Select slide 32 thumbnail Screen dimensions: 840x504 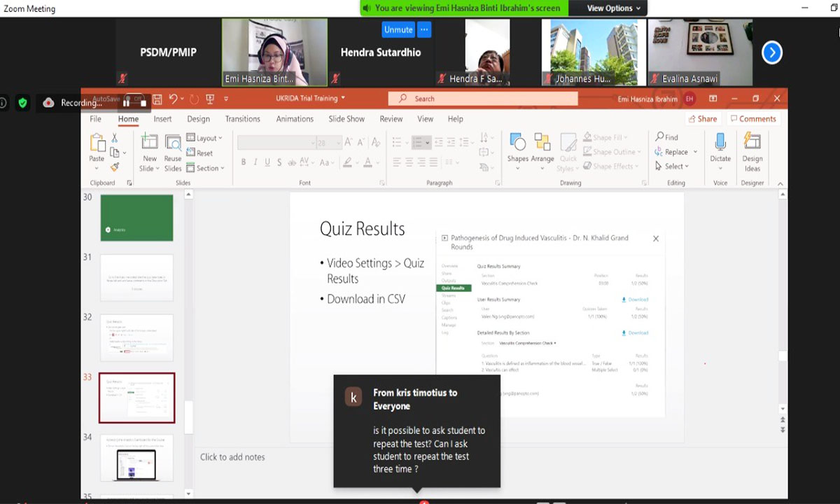[x=136, y=338]
